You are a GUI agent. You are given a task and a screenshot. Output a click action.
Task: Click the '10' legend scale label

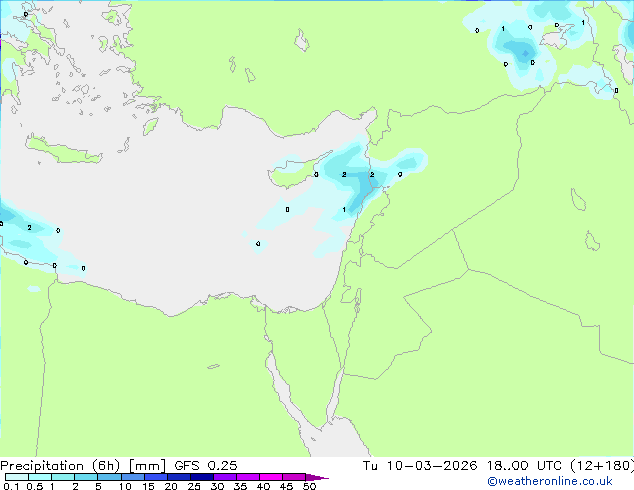[x=125, y=486]
